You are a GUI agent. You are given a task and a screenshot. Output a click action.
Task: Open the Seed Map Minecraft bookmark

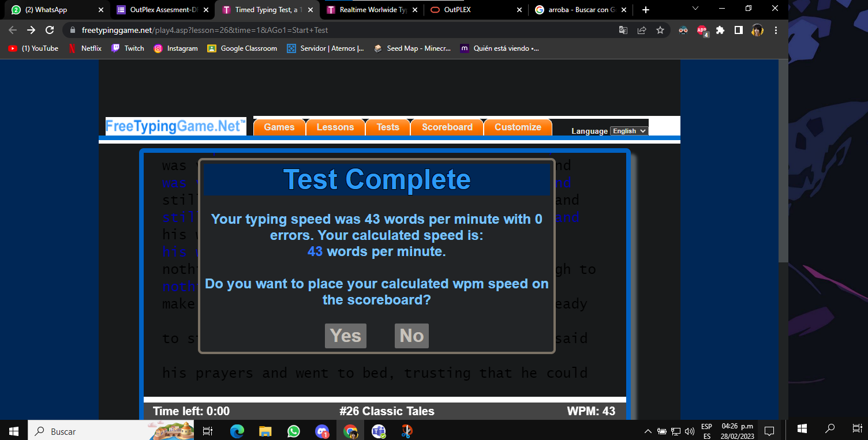tap(412, 48)
